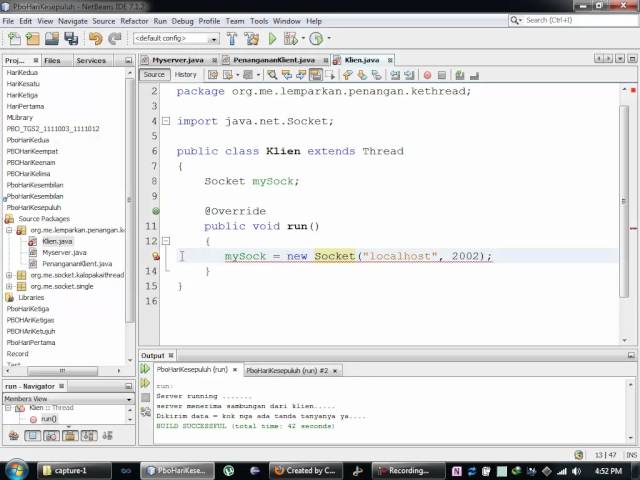Viewport: 640px width, 480px height.
Task: Click the Profile Project toolbar icon
Action: pos(316,39)
